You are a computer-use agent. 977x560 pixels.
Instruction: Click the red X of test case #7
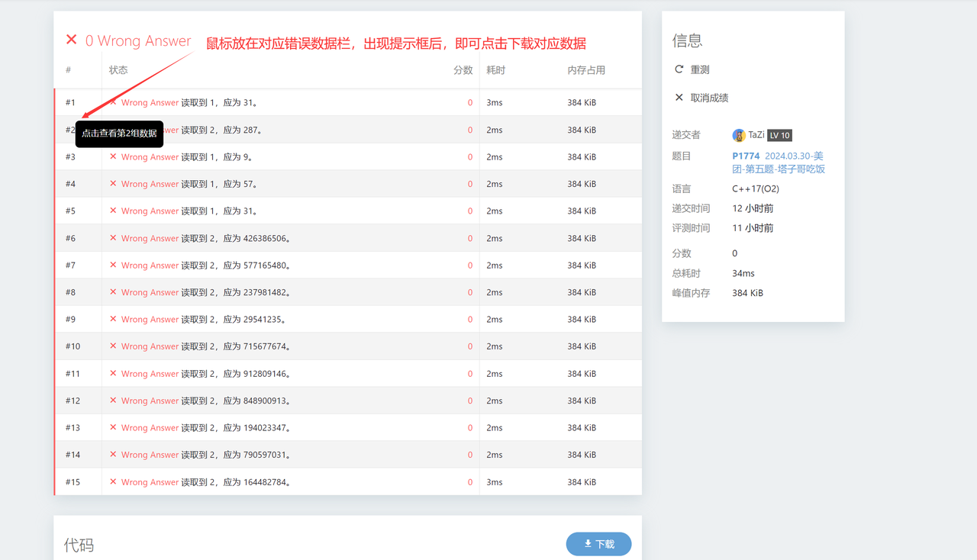click(113, 265)
